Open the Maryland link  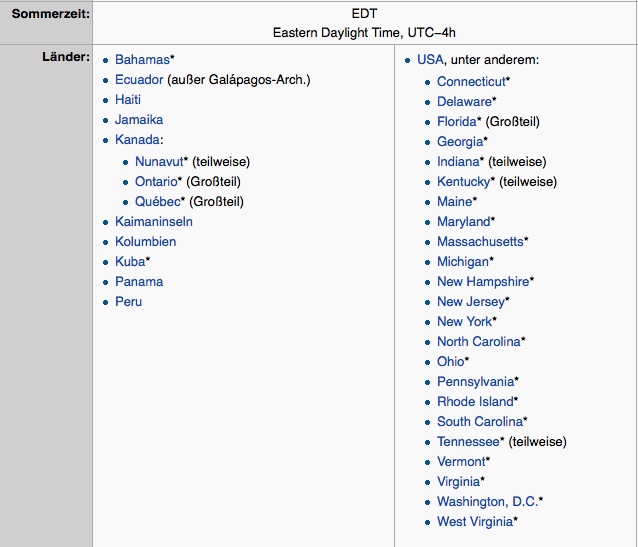tap(463, 222)
